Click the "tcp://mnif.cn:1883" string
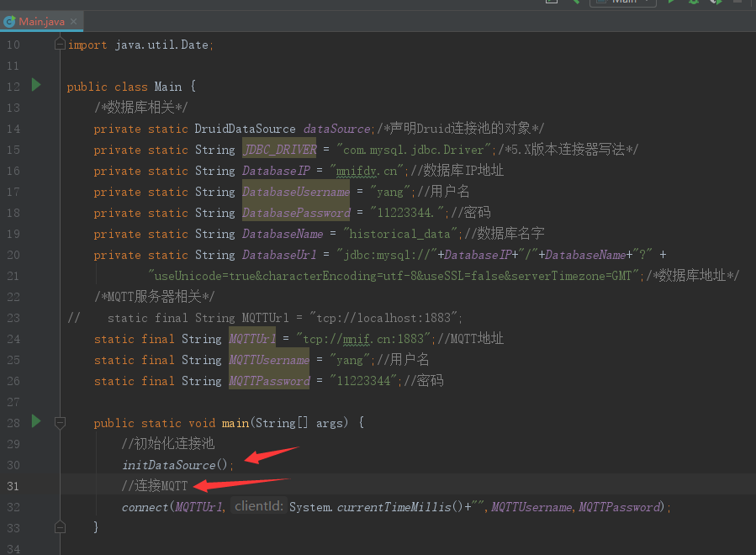 [363, 339]
